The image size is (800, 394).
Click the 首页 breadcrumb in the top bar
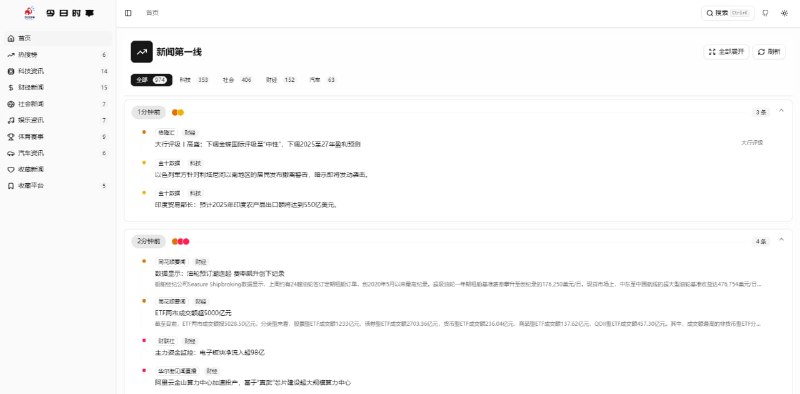[x=152, y=13]
